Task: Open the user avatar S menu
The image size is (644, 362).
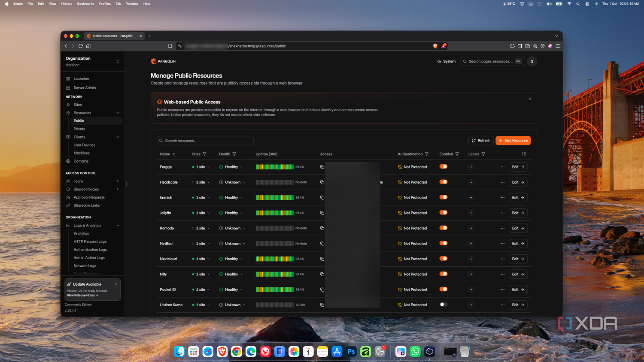Action: pos(532,61)
